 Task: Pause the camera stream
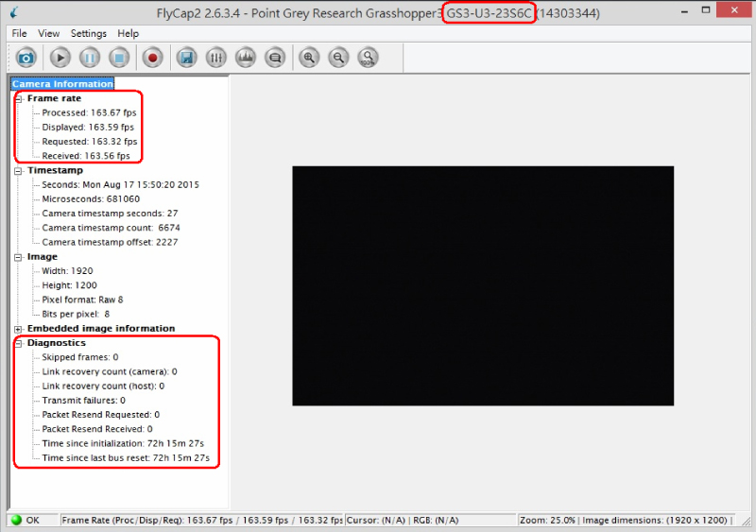tap(90, 58)
